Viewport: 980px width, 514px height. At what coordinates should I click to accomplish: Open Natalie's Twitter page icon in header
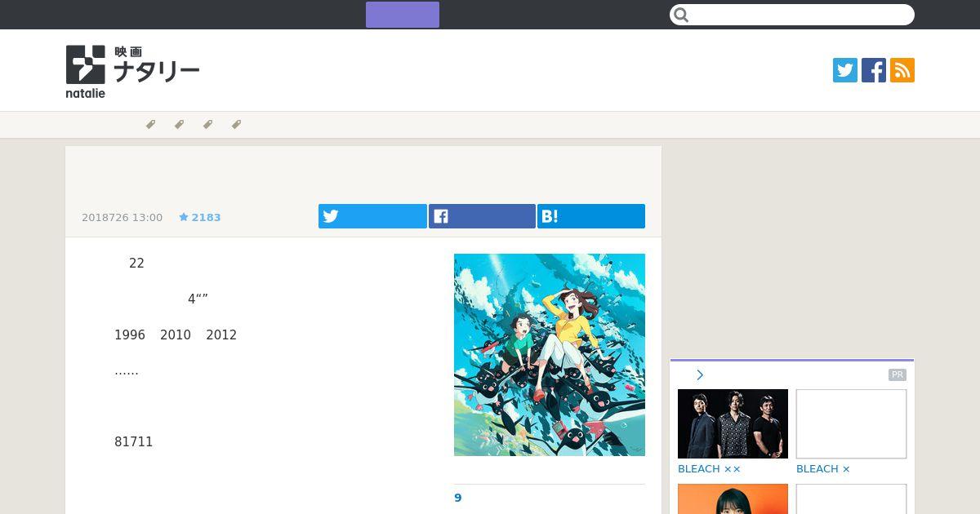click(845, 70)
